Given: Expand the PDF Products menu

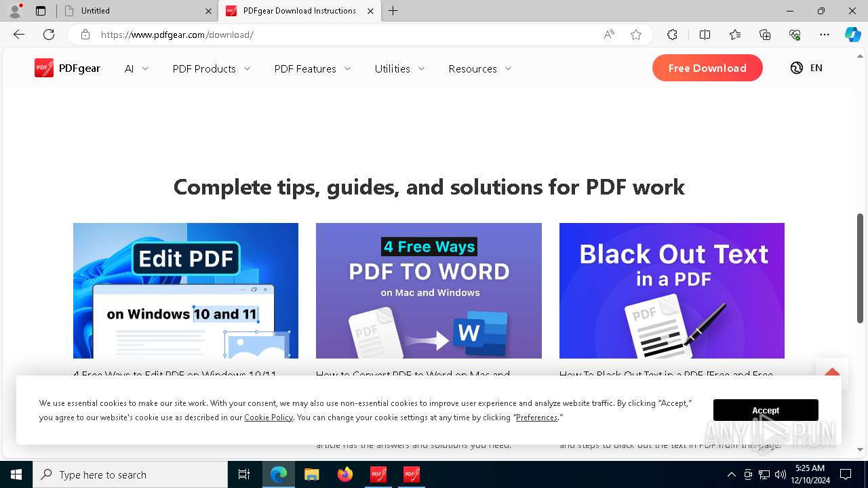Looking at the screenshot, I should 212,68.
